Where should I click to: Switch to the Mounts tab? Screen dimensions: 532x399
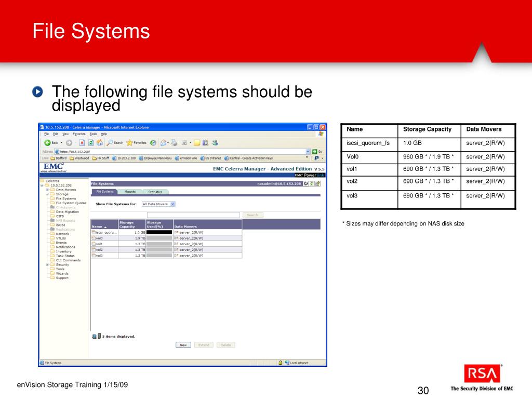[x=130, y=192]
